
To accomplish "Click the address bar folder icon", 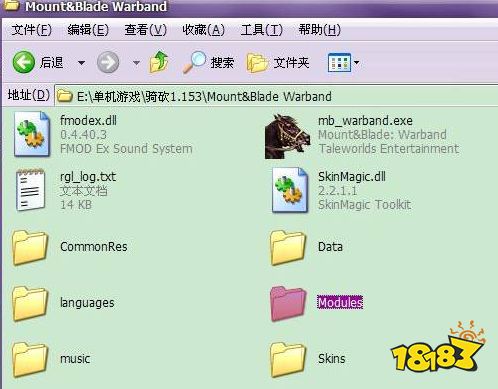I will (65, 96).
